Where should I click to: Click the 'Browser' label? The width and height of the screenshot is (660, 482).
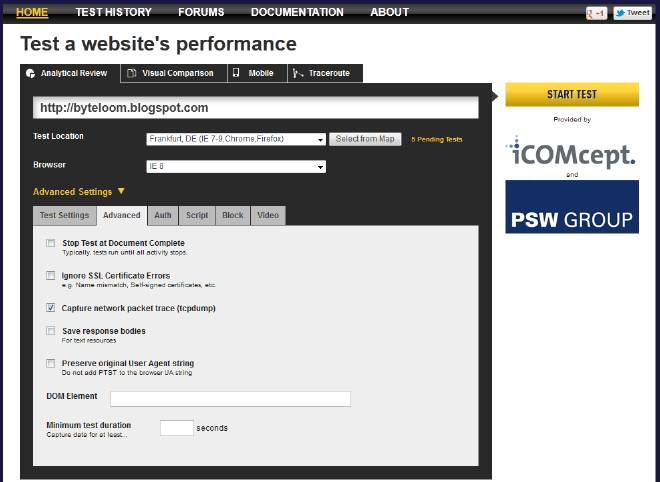tap(49, 165)
